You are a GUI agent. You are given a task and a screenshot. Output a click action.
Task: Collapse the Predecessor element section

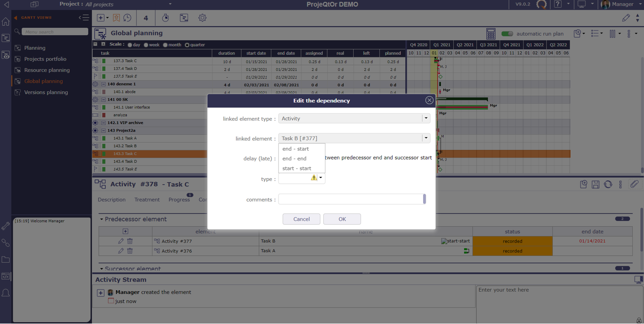coord(102,219)
